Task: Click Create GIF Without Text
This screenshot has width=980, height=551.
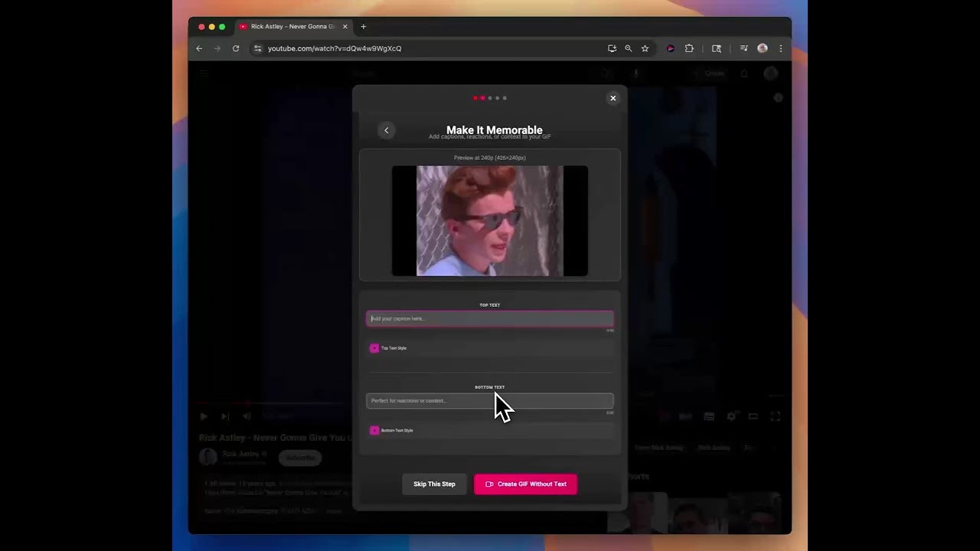Action: click(525, 484)
